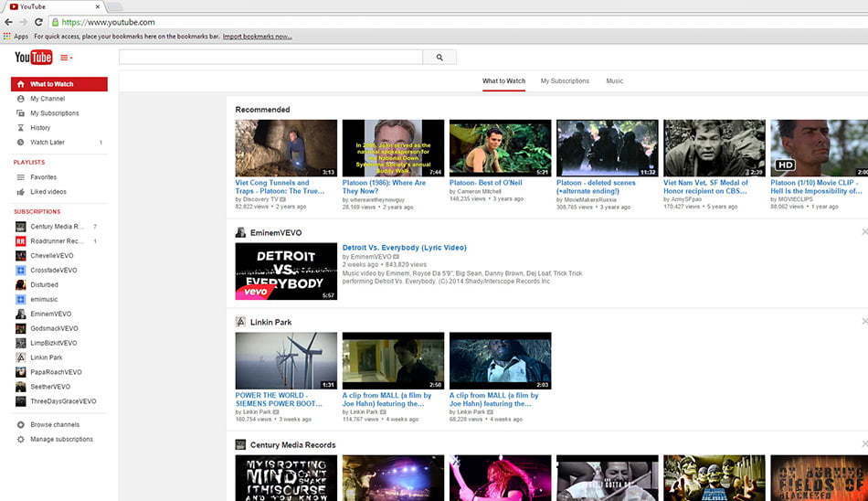Open My Subscriptions in the sidebar
868x501 pixels.
pyautogui.click(x=54, y=113)
